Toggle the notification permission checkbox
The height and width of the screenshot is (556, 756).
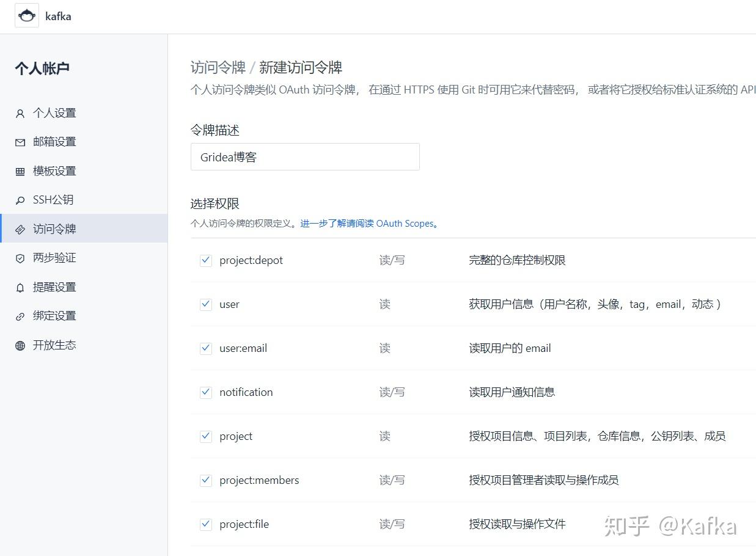[x=205, y=392]
